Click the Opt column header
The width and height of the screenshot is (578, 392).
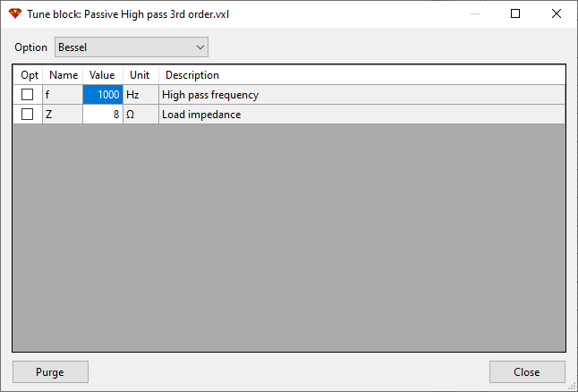29,75
